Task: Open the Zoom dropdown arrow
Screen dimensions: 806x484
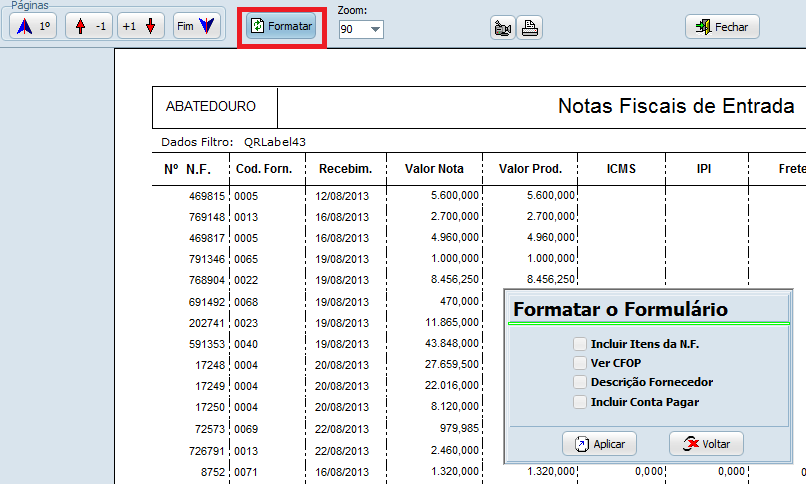Action: point(375,30)
